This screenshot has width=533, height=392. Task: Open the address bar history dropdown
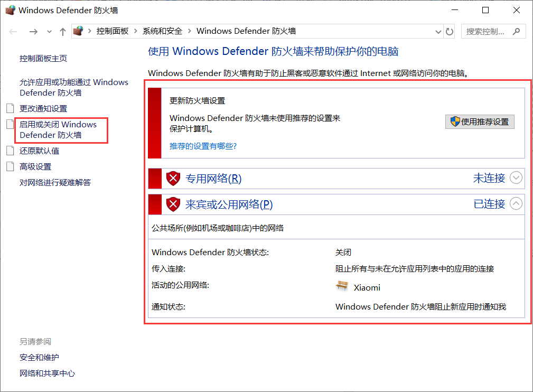[x=438, y=31]
